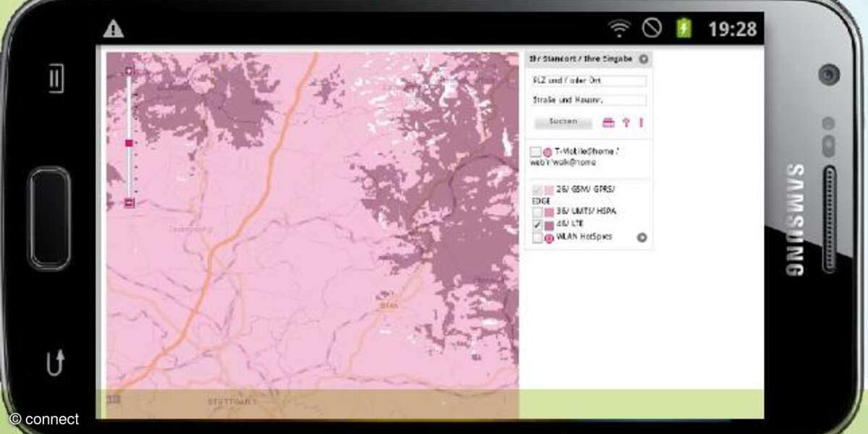
Task: Focus the 'PLZ und / oder Ort' field
Action: coord(589,81)
